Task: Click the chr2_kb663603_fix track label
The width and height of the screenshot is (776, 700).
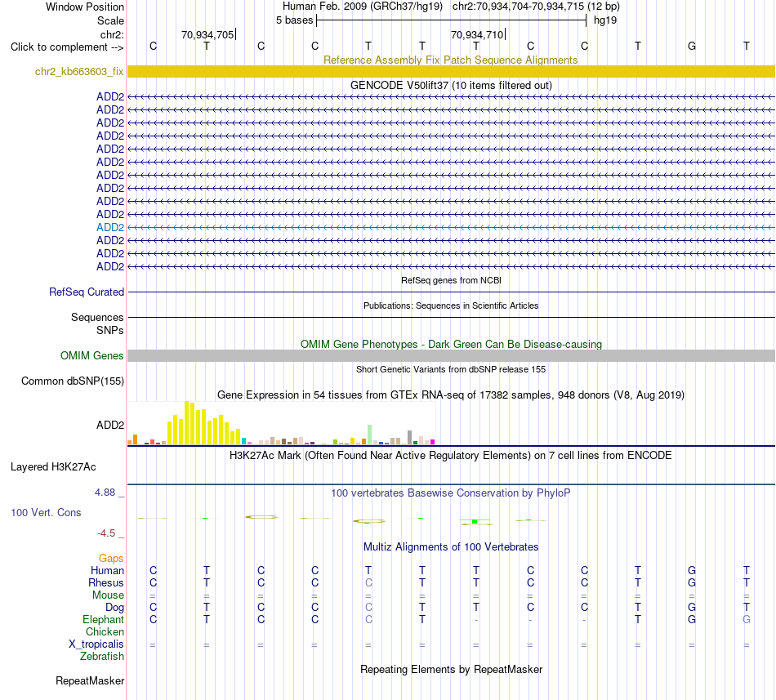Action: click(x=79, y=71)
